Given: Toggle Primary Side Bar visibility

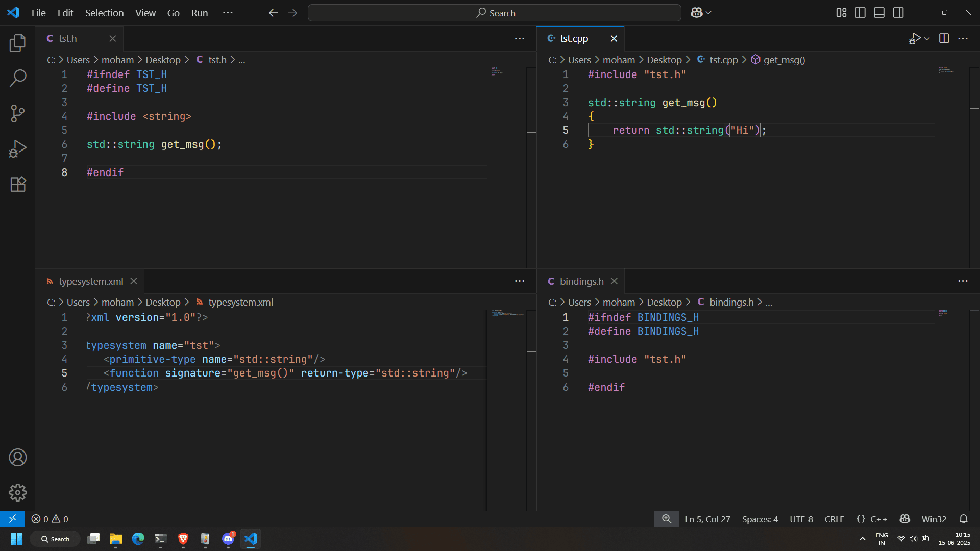Looking at the screenshot, I should click(860, 13).
